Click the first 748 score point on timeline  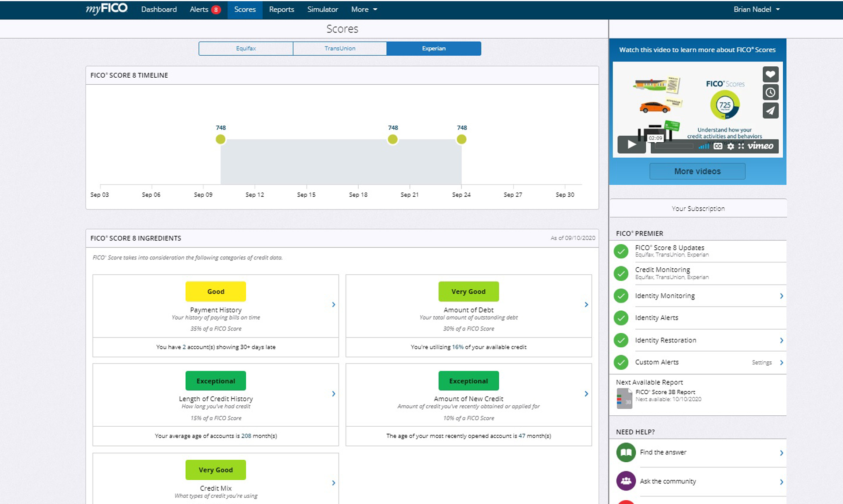coord(220,139)
